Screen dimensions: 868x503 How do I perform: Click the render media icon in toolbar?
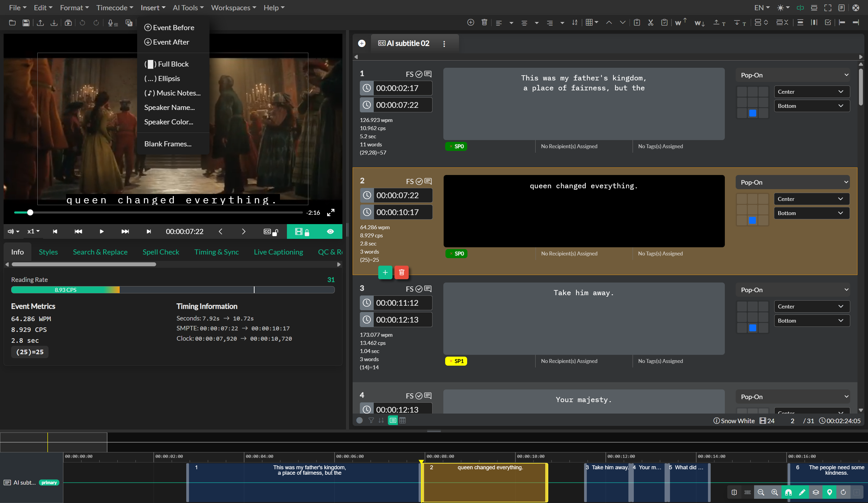[68, 23]
